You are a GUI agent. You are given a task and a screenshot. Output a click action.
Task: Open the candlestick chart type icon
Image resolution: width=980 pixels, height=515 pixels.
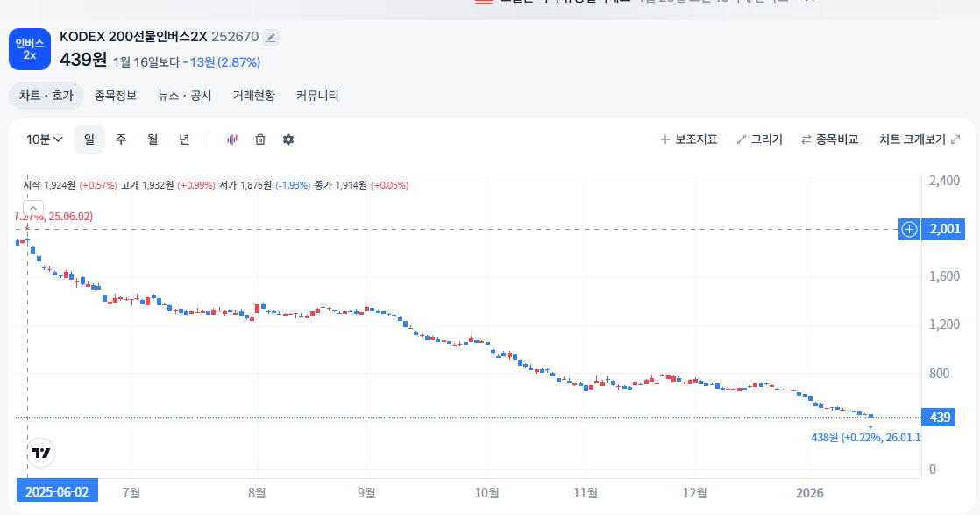232,139
